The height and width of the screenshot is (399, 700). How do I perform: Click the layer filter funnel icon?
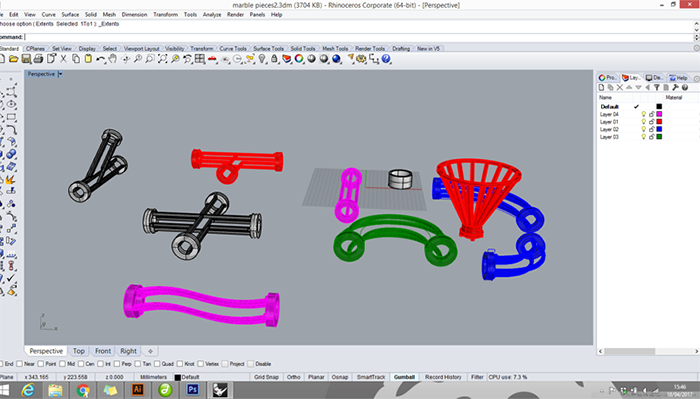pyautogui.click(x=657, y=87)
